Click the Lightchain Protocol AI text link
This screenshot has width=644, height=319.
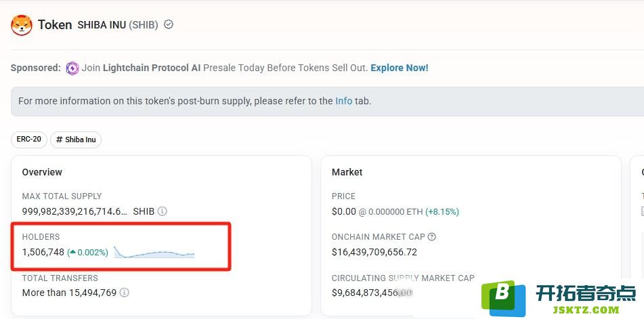coord(152,68)
